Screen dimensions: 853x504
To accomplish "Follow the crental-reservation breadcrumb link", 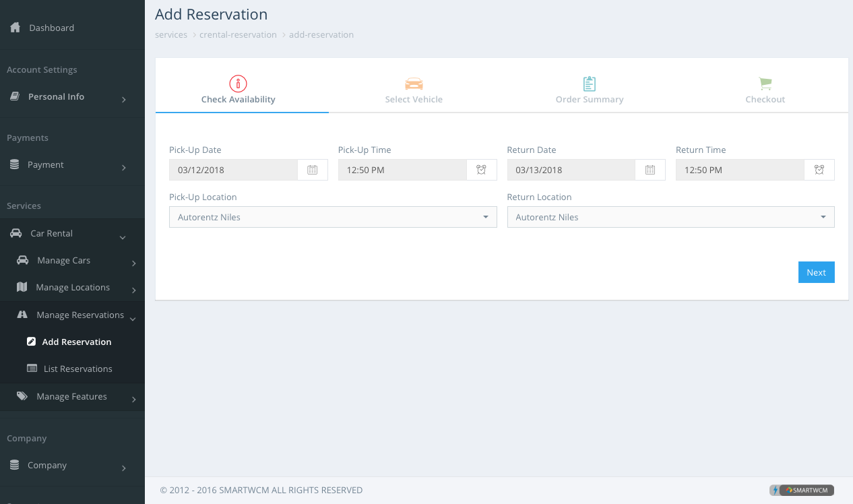I will 238,34.
